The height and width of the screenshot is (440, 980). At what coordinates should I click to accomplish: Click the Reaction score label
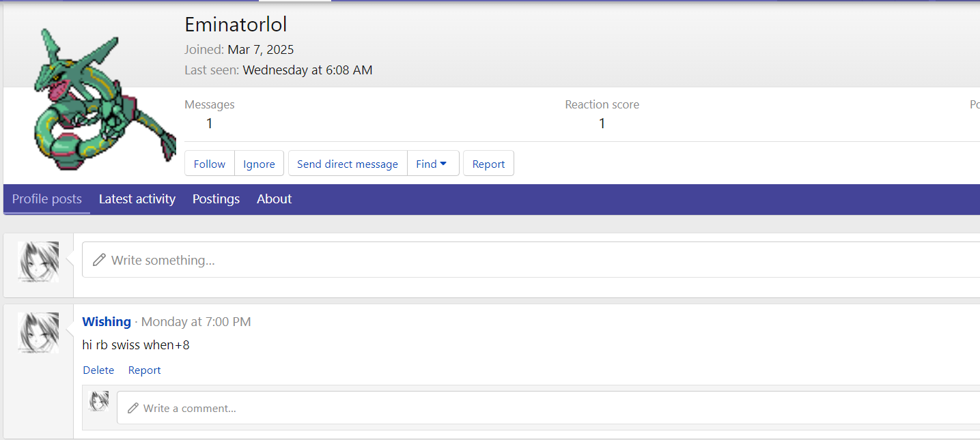(x=602, y=104)
